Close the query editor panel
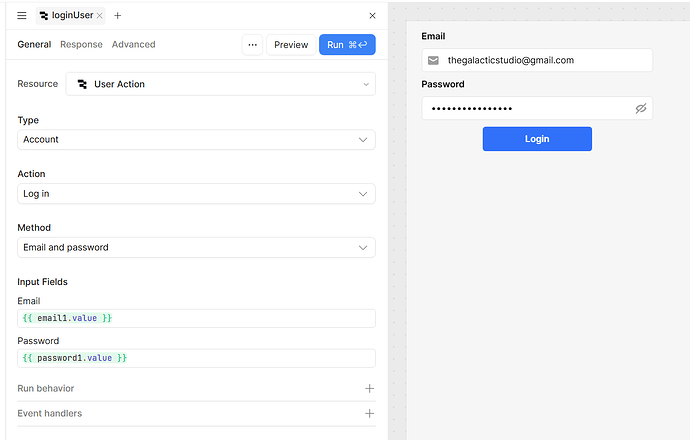 click(x=372, y=16)
